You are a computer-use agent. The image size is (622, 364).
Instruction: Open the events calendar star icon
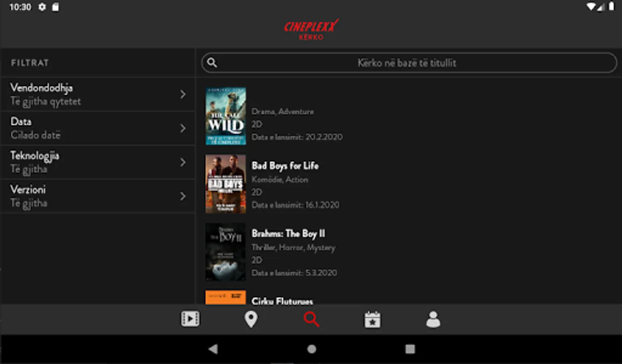click(x=372, y=320)
